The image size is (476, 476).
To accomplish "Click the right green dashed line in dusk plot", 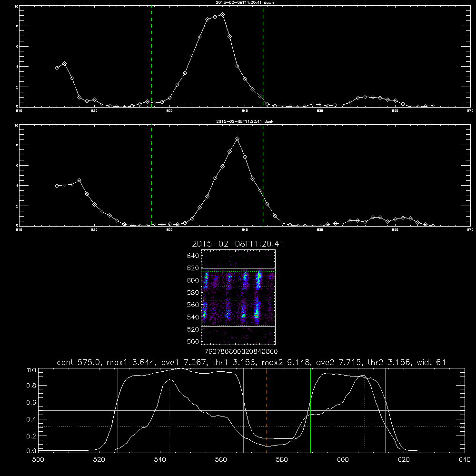I will click(x=263, y=175).
